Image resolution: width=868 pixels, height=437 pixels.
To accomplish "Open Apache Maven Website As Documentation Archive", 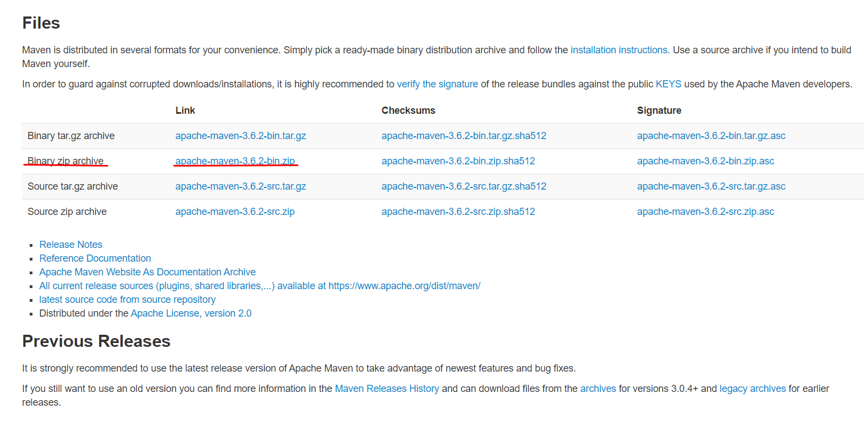I will (x=147, y=272).
